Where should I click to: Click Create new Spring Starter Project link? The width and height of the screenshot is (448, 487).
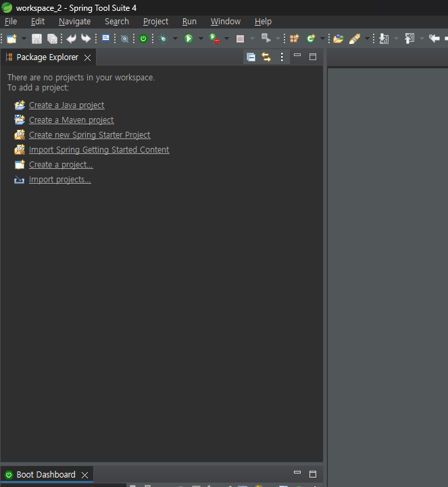90,135
